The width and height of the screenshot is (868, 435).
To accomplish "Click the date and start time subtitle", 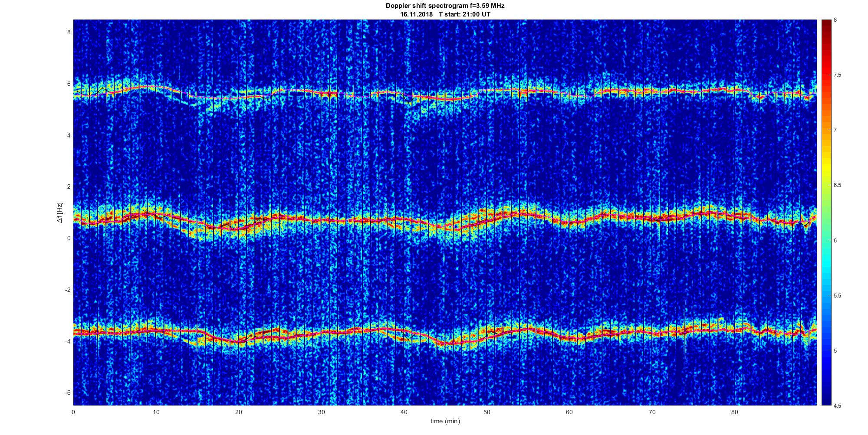I will 445,14.
